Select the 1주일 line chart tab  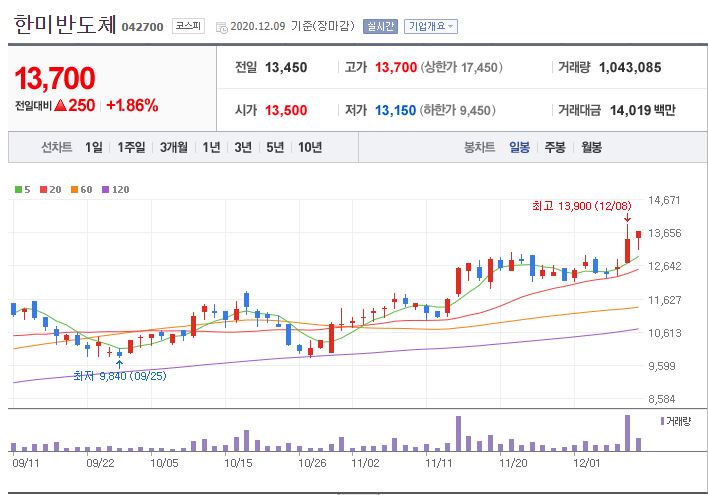[x=131, y=147]
